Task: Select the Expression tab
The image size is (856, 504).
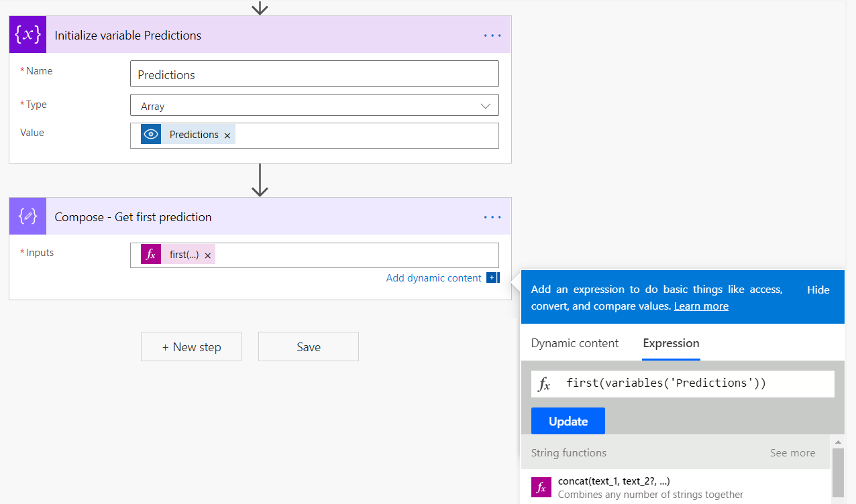Action: point(671,343)
